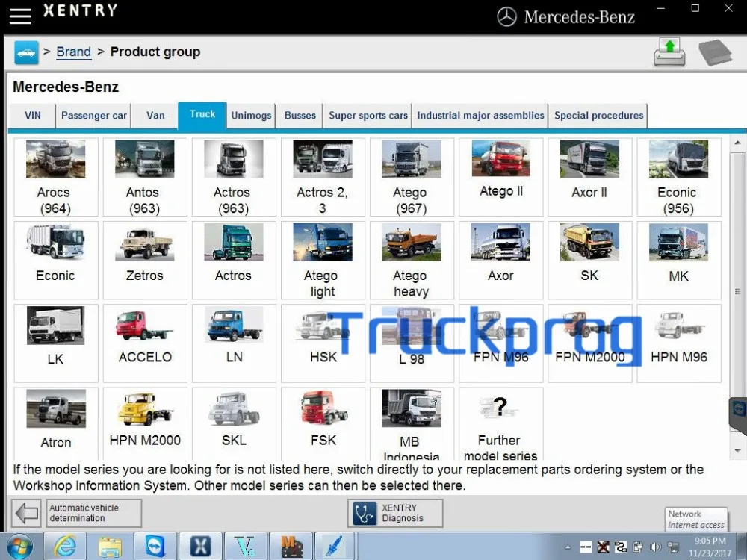747x560 pixels.
Task: Switch to the Passenger car tab
Action: point(94,116)
